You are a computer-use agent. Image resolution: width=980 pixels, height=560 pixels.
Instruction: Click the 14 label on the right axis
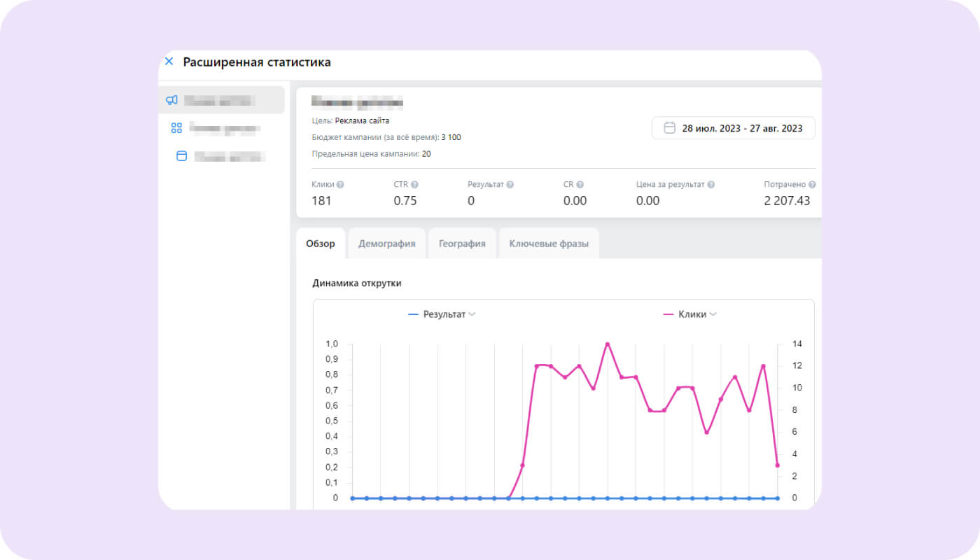pos(797,344)
